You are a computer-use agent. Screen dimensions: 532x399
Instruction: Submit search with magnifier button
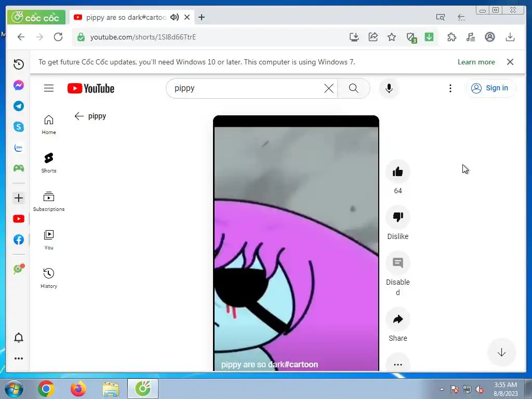pos(353,88)
